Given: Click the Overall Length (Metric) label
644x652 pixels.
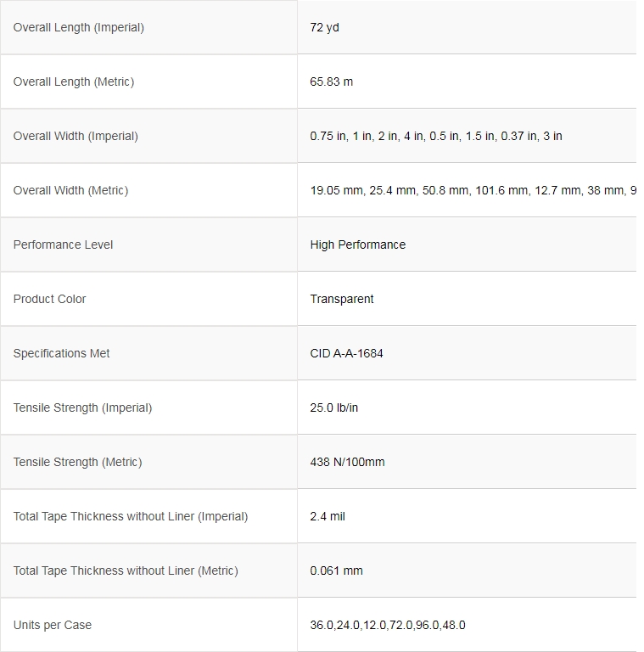Looking at the screenshot, I should (x=74, y=81).
